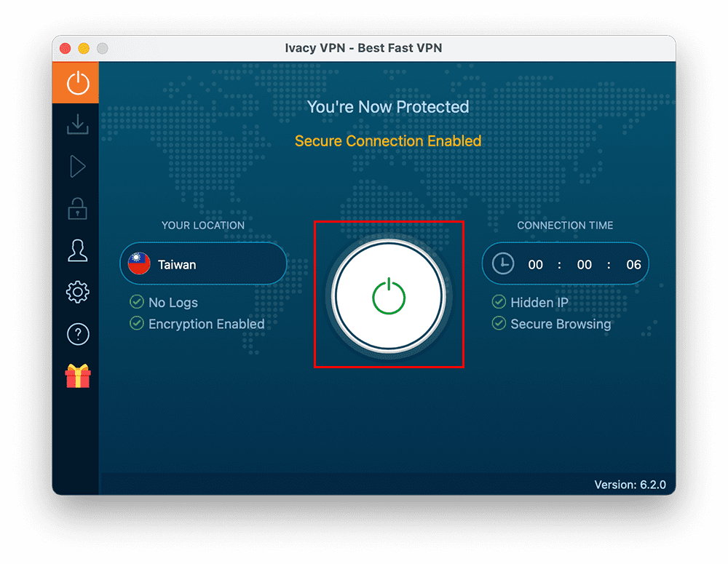Click the Hidden IP checkmark

pos(499,302)
